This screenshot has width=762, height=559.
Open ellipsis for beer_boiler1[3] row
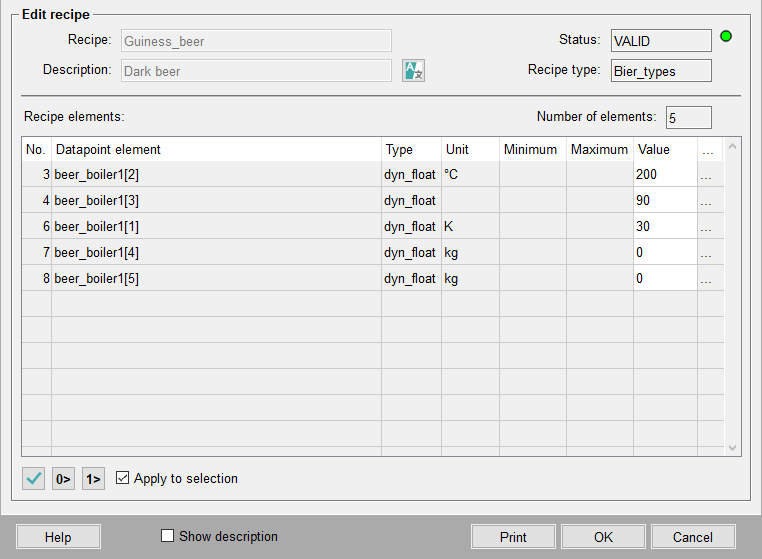[706, 201]
